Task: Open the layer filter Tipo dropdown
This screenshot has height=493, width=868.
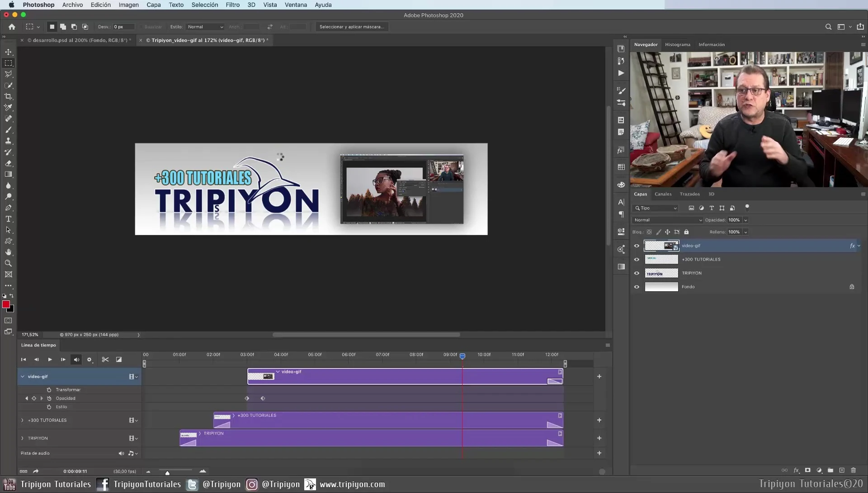Action: [656, 208]
